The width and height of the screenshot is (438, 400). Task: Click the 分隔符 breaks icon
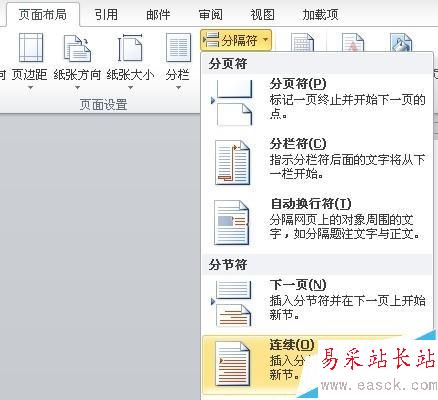pyautogui.click(x=211, y=40)
